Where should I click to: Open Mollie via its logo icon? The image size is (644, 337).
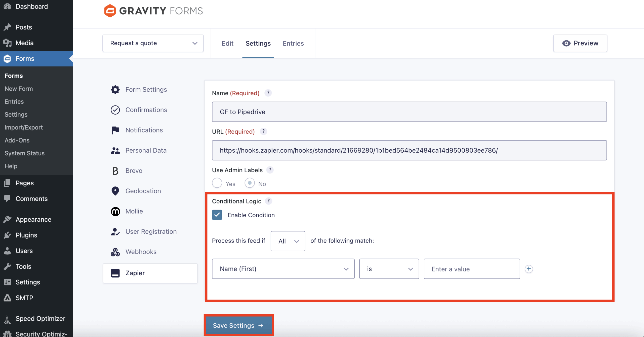(x=115, y=211)
